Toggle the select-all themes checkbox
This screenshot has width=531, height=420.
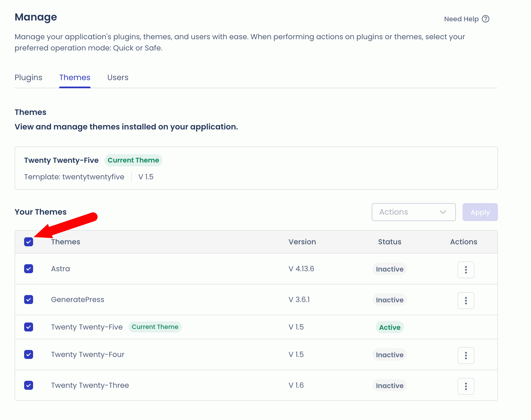[x=29, y=242]
